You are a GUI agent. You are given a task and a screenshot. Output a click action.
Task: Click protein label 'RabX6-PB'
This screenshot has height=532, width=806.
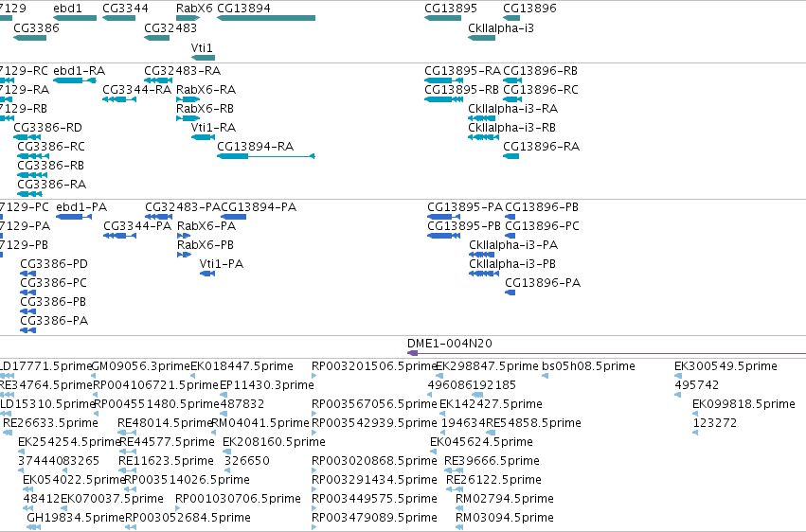pyautogui.click(x=206, y=245)
